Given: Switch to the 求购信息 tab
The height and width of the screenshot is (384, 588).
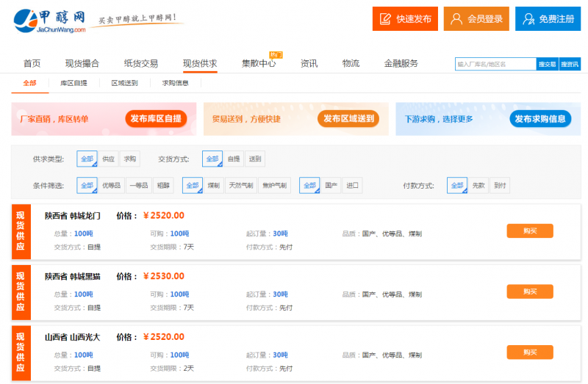Looking at the screenshot, I should tap(175, 83).
